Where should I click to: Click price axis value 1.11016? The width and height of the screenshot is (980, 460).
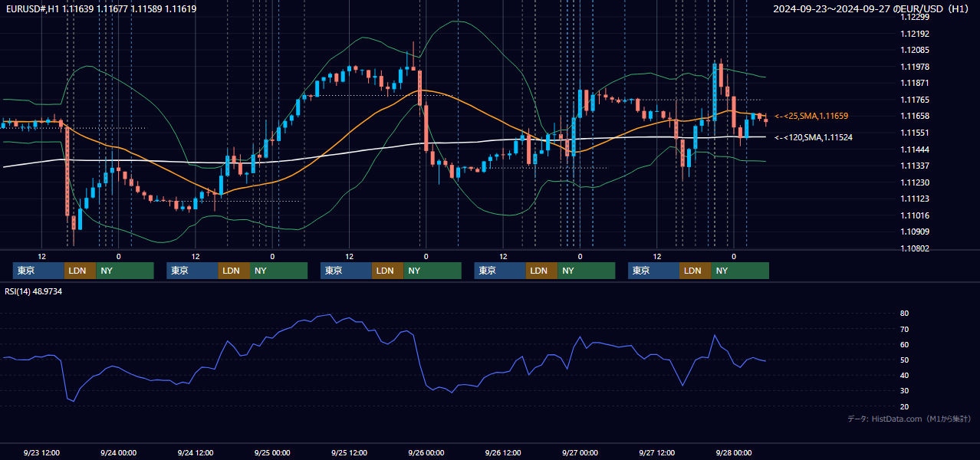(915, 215)
